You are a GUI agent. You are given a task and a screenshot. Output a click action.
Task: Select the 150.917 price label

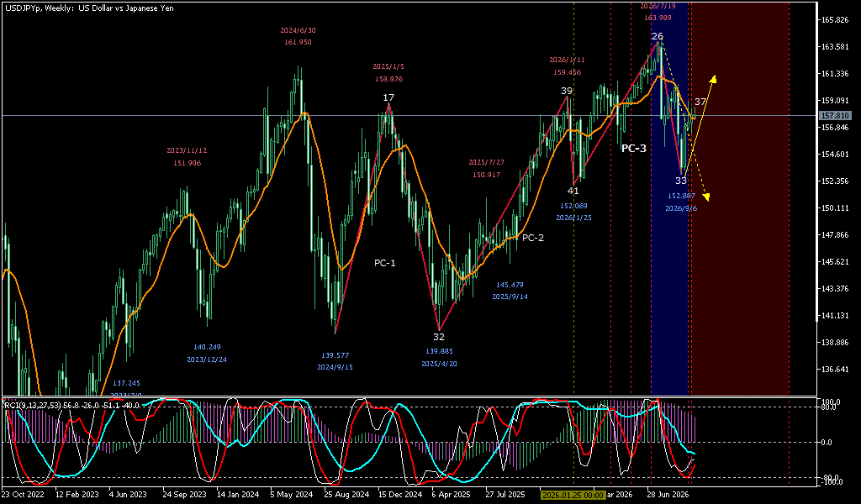(487, 175)
